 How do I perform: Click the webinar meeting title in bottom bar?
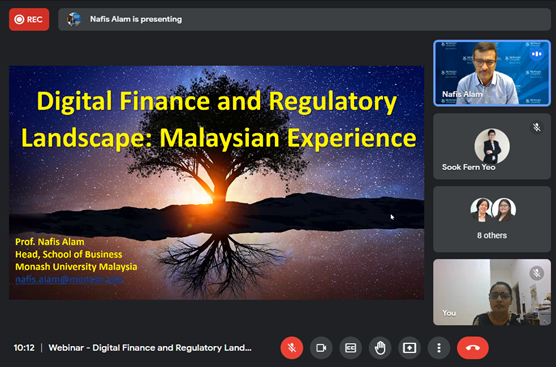(x=150, y=348)
